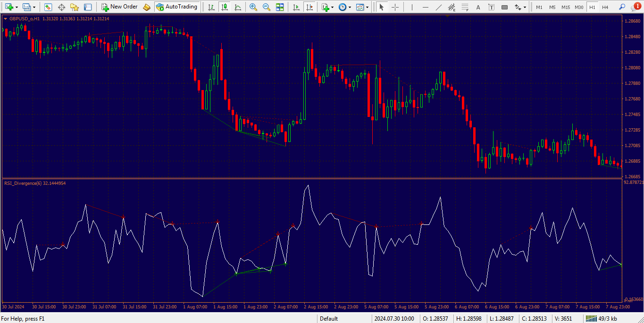Switch to Bar Chart mode
Image resolution: width=644 pixels, height=323 pixels.
click(211, 7)
